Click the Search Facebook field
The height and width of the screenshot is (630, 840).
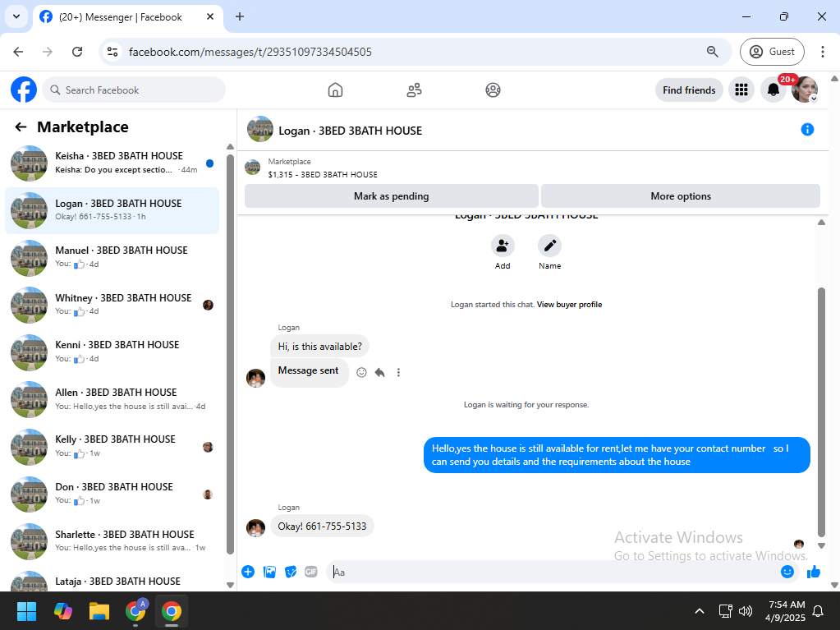134,90
